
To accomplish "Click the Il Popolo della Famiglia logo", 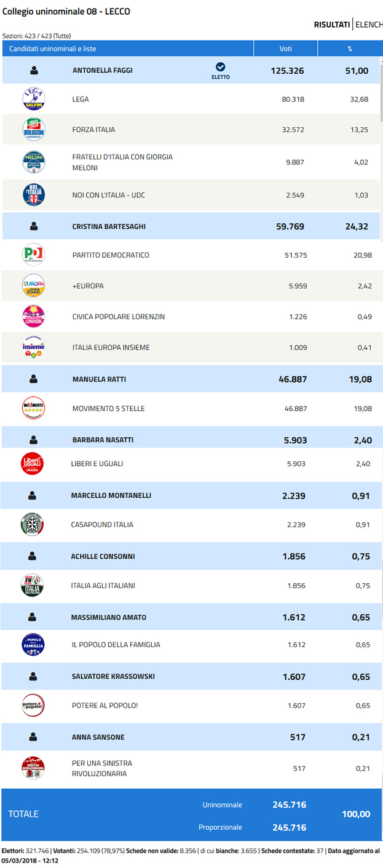I will point(32,644).
